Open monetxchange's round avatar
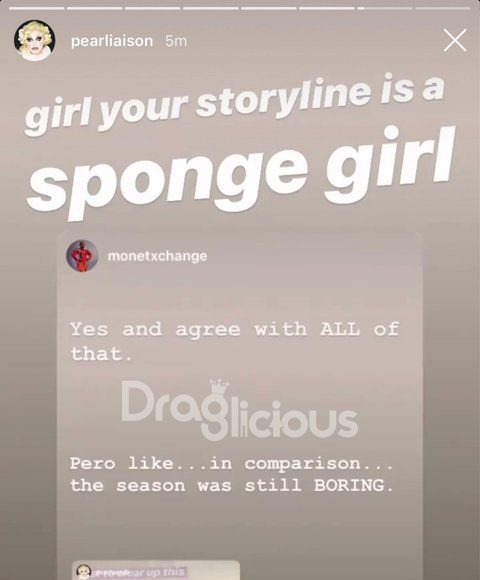The width and height of the screenshot is (480, 580). [x=82, y=256]
